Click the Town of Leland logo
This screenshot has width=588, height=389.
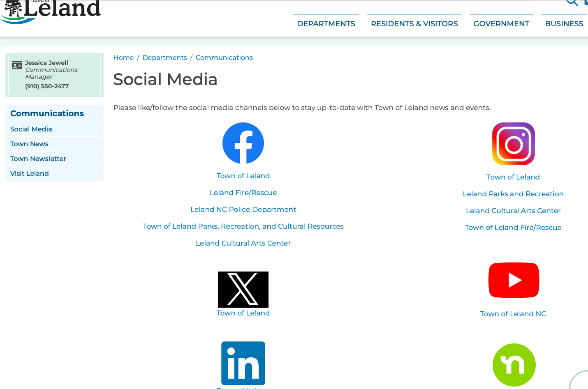pyautogui.click(x=51, y=12)
